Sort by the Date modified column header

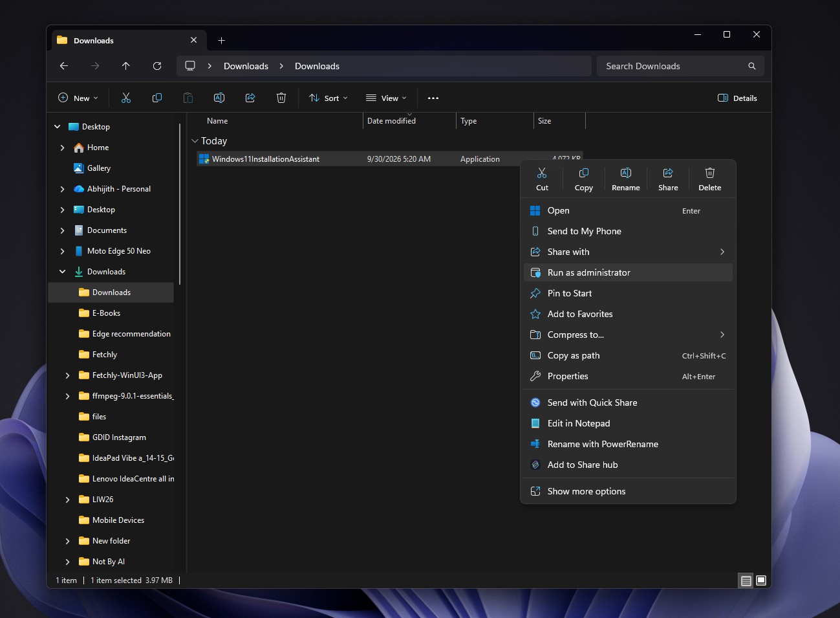[x=391, y=121]
